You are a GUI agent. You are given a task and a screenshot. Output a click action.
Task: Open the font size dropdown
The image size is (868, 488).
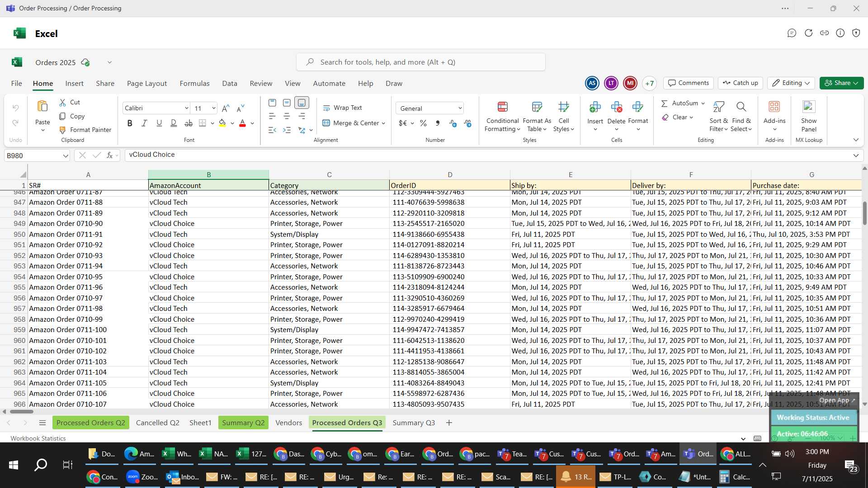(x=213, y=108)
